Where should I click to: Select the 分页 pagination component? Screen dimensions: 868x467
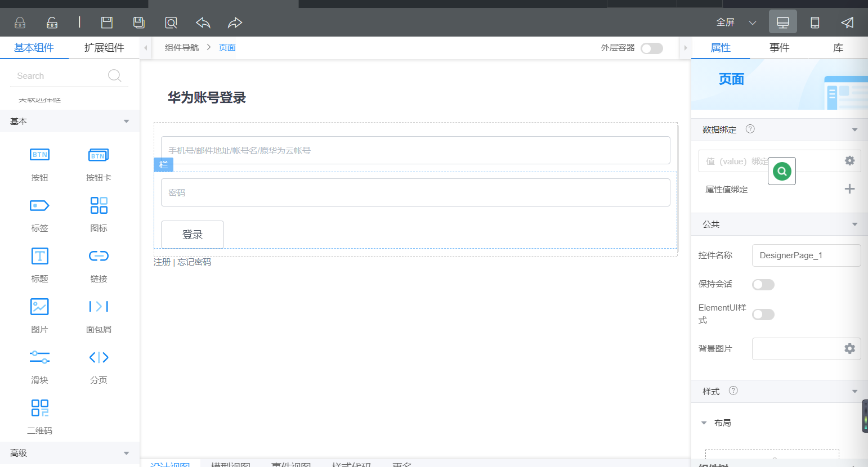[x=99, y=367]
